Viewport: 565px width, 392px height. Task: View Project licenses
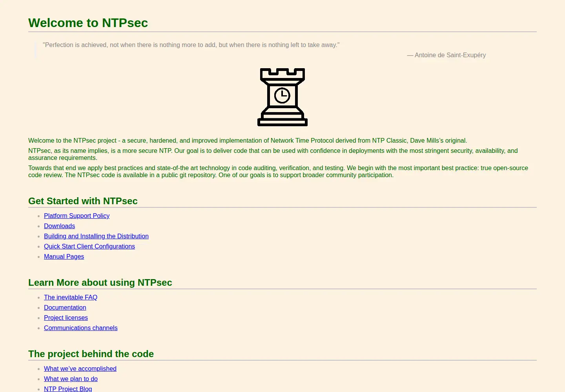(66, 318)
